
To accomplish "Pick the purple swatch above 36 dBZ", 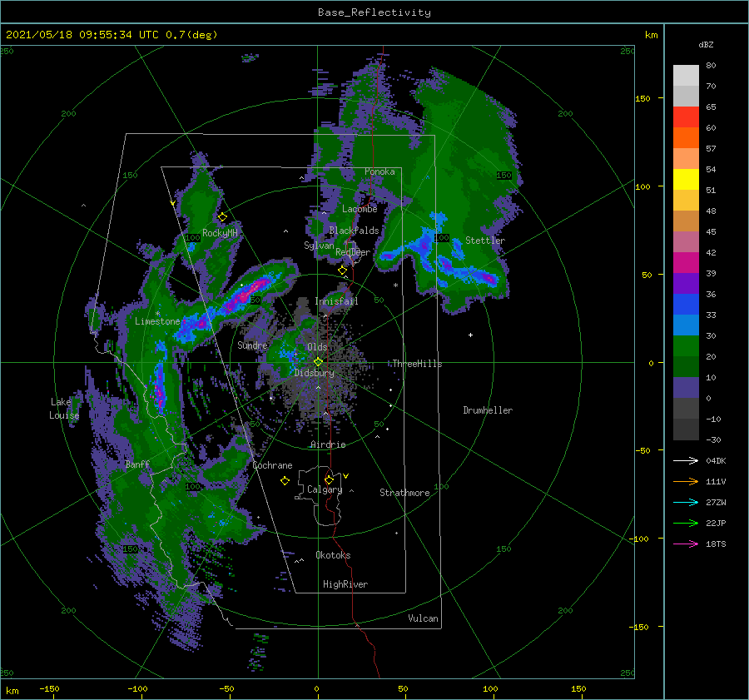I will pyautogui.click(x=686, y=284).
